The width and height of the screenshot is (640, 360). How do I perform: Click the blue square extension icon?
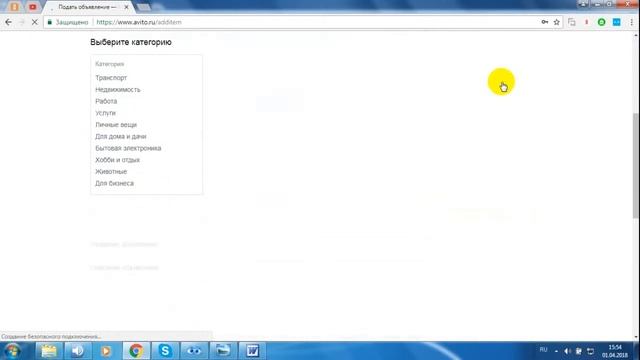[617, 22]
